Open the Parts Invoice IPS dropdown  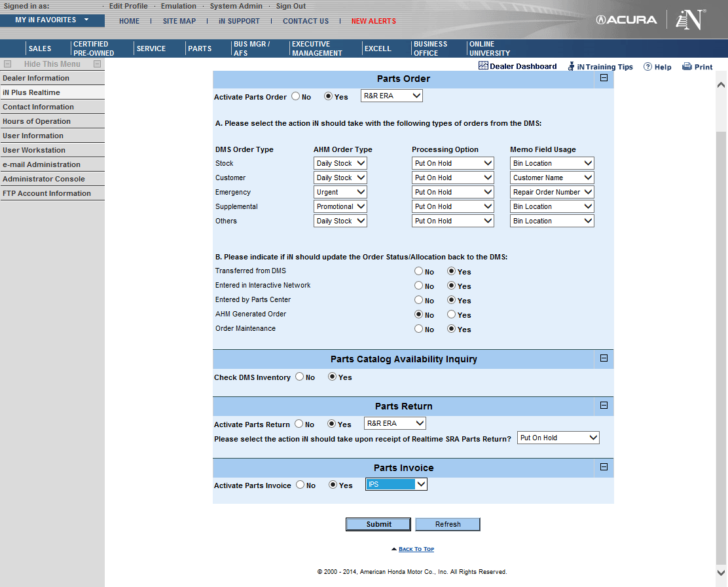[x=396, y=484]
